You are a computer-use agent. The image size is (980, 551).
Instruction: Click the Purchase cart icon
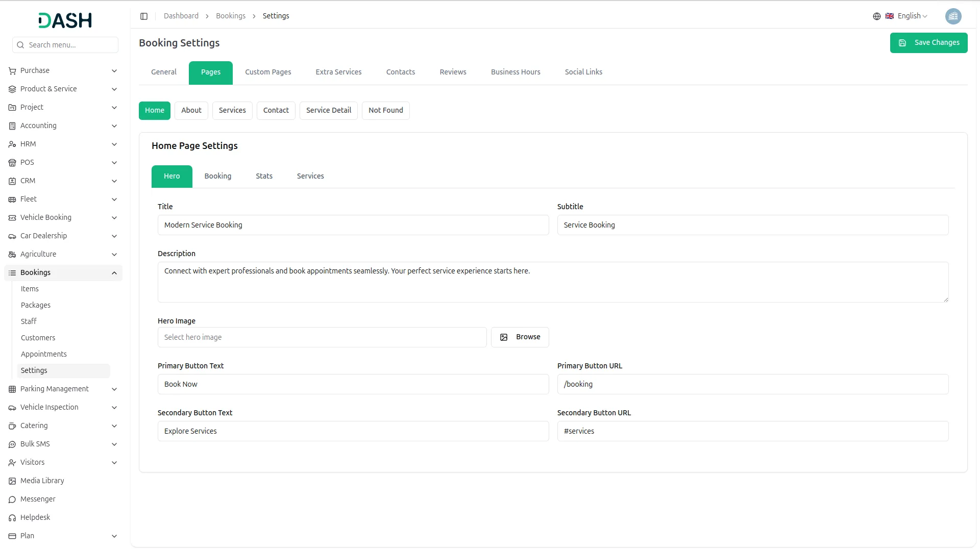point(12,71)
